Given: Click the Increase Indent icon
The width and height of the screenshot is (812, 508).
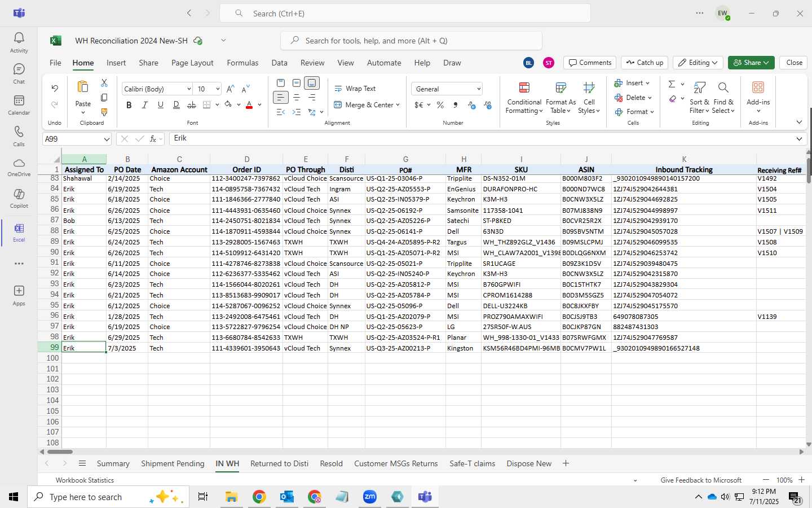Looking at the screenshot, I should coord(296,112).
